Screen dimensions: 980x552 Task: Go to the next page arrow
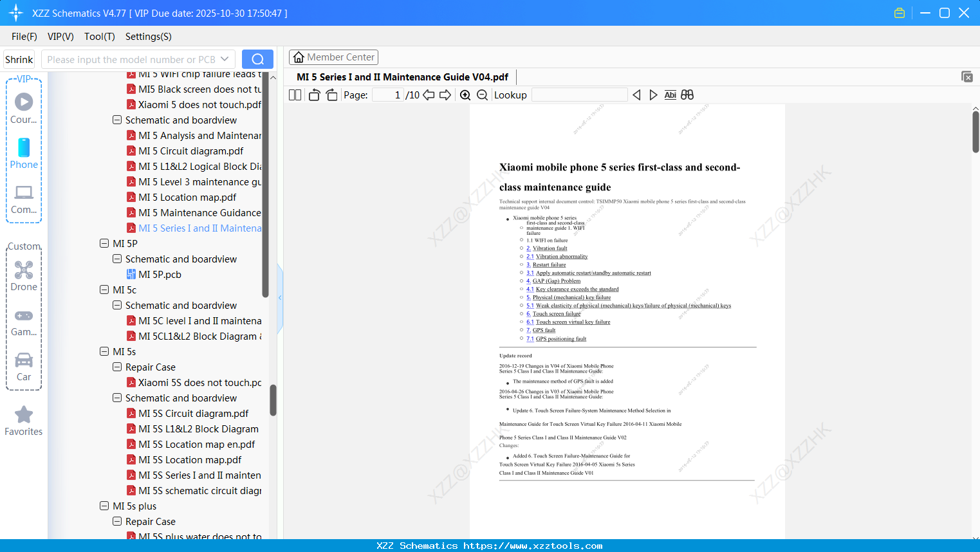(x=445, y=95)
